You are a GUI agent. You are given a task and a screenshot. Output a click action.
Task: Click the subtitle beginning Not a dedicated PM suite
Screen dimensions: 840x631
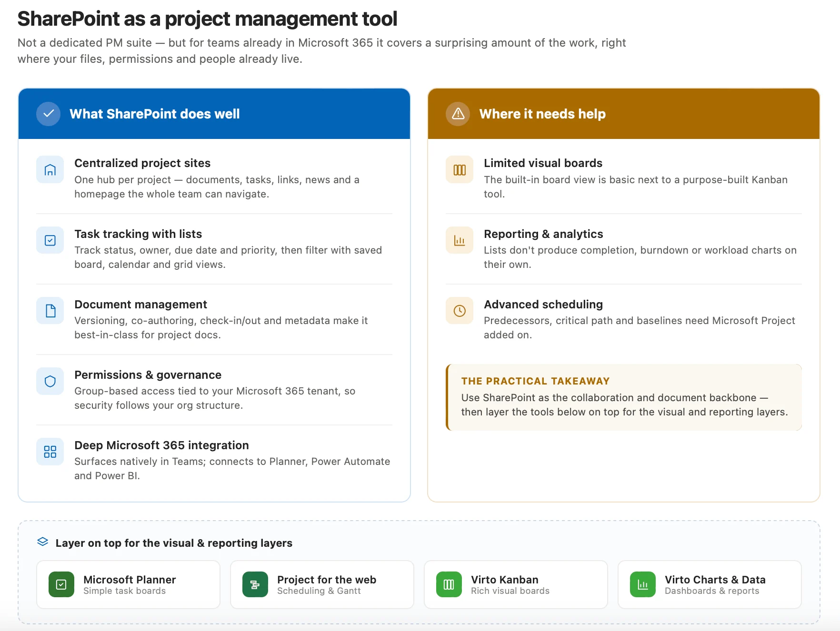pos(321,51)
